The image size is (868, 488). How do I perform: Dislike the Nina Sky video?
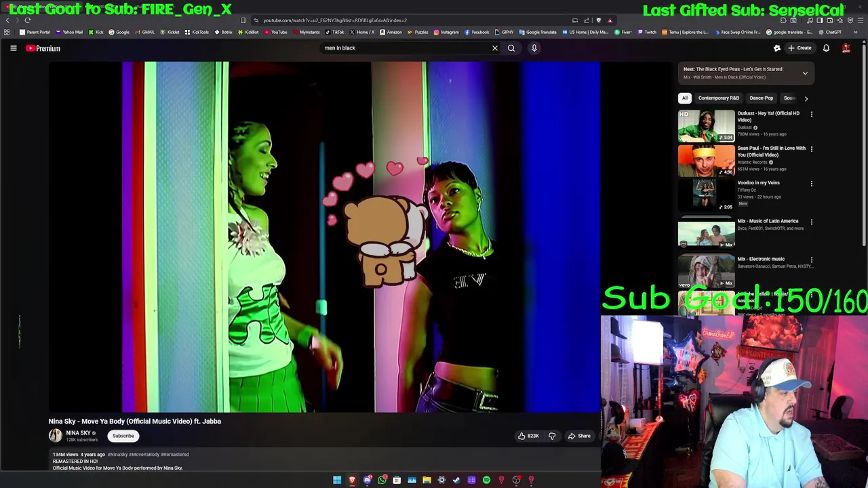click(x=552, y=436)
